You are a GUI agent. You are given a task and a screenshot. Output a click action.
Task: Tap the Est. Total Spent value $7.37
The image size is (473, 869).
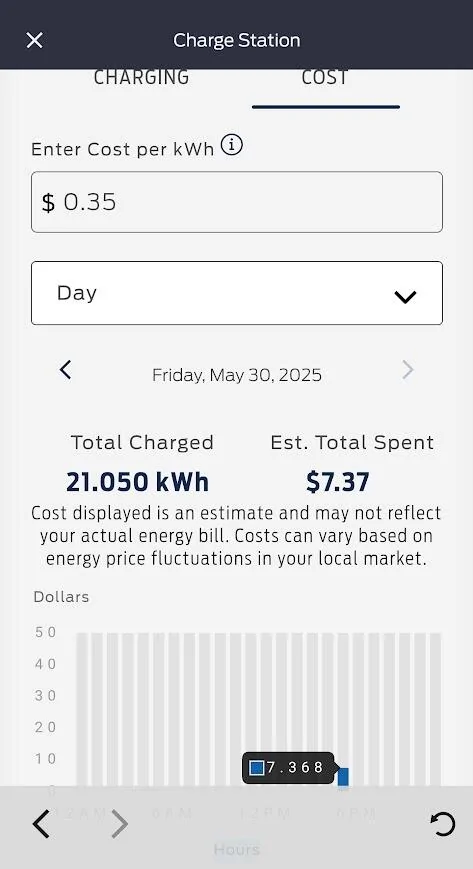coord(338,482)
